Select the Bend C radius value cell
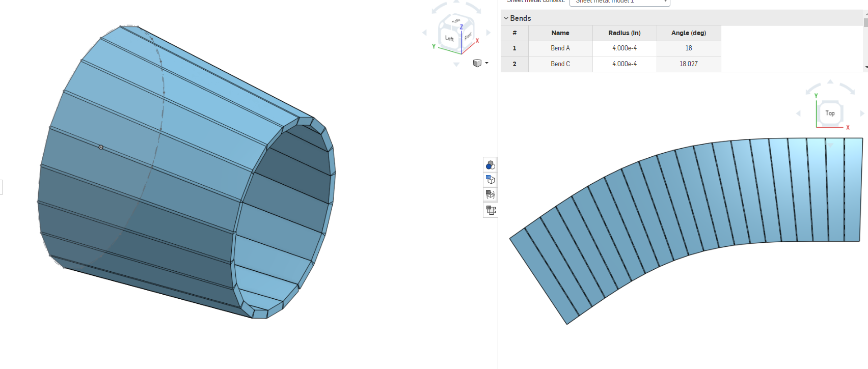The image size is (868, 369). pyautogui.click(x=624, y=64)
